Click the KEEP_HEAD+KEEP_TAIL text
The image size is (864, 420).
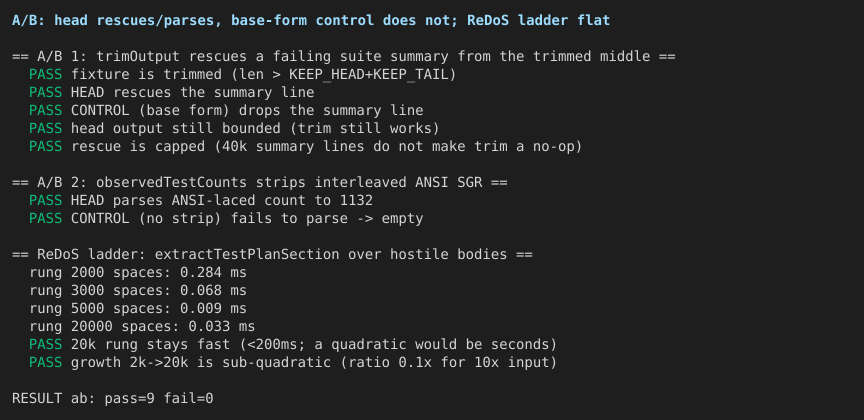(369, 74)
